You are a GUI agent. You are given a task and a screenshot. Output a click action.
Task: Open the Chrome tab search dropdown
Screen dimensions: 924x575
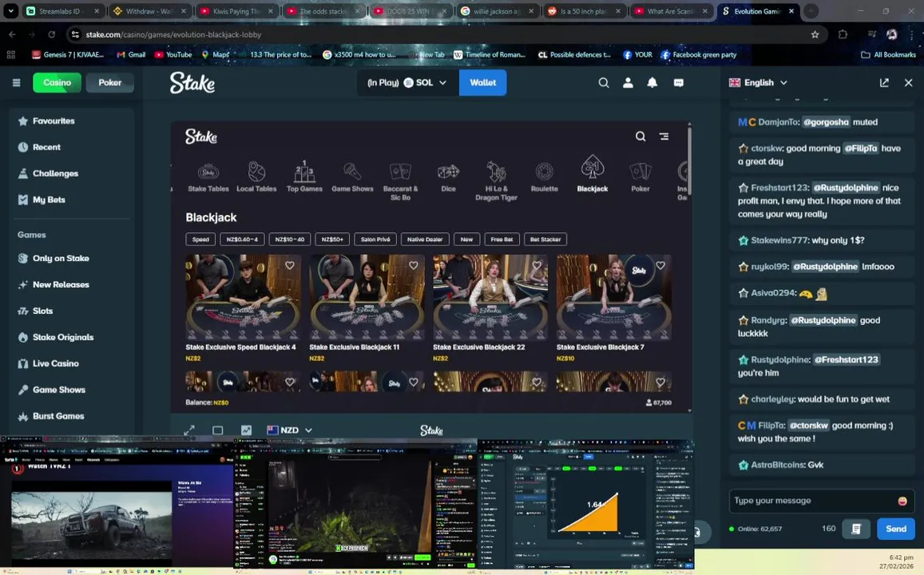pyautogui.click(x=10, y=10)
